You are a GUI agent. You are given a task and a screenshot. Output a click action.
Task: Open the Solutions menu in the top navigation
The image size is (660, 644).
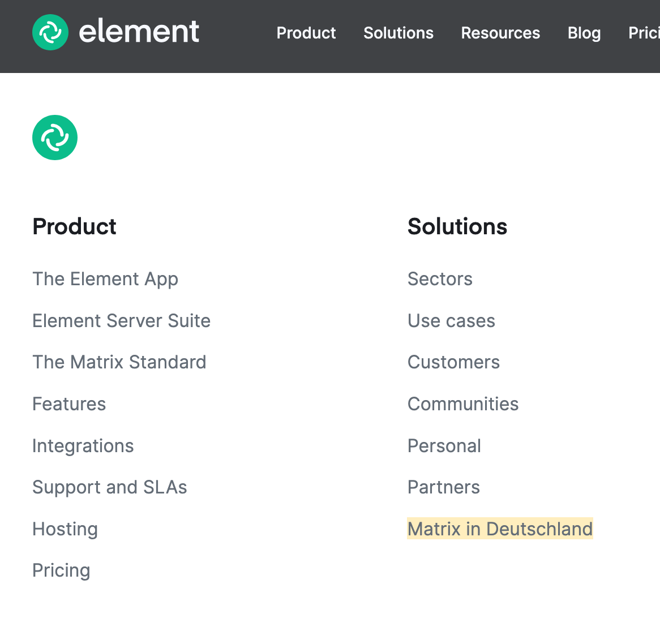tap(398, 33)
